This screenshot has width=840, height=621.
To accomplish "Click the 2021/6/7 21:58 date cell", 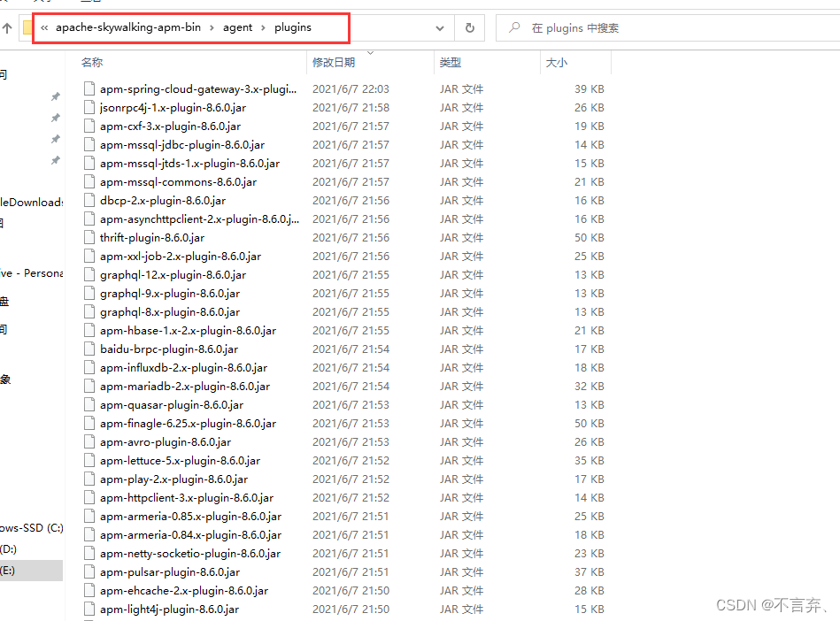I will [x=351, y=108].
